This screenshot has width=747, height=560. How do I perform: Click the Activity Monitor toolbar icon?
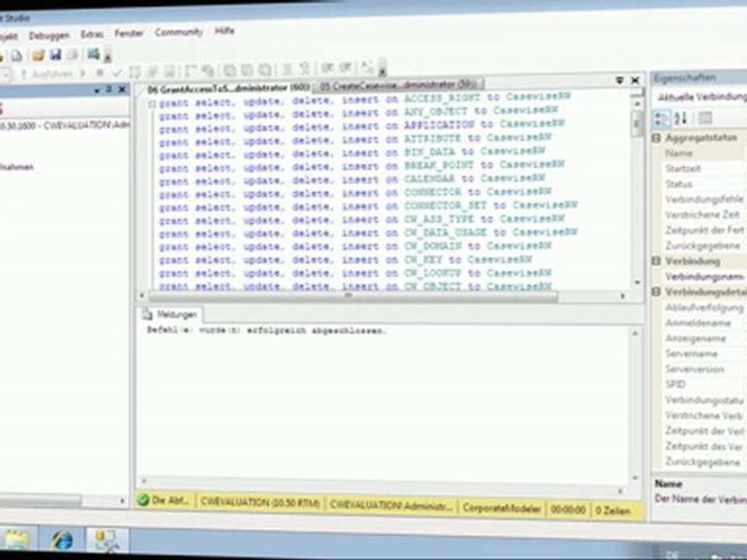pos(93,54)
